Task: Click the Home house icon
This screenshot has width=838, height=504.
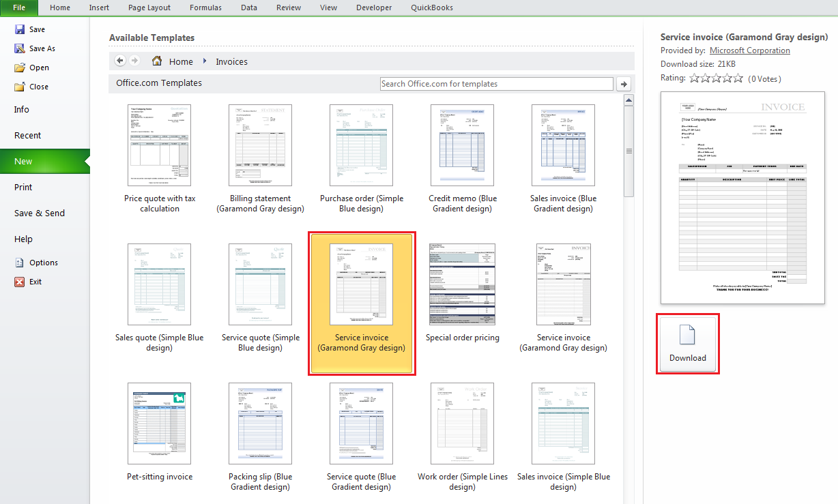Action: point(157,61)
